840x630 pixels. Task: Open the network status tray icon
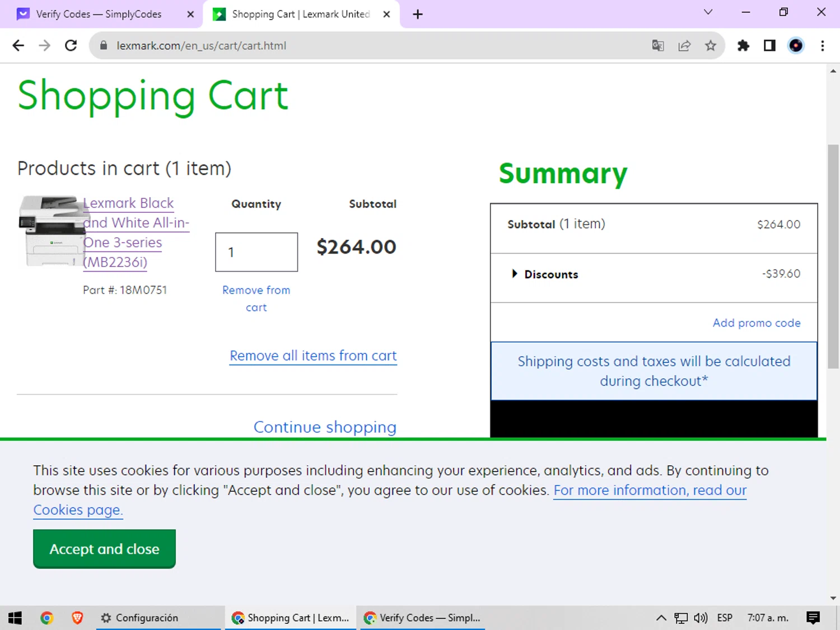(681, 618)
